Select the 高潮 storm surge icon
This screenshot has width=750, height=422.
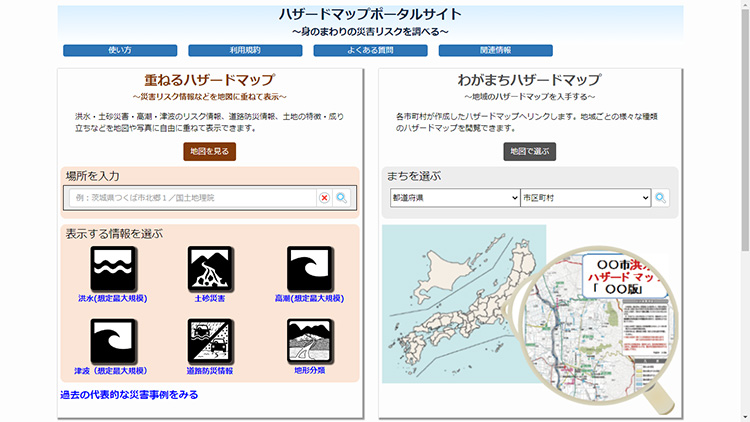pos(309,268)
